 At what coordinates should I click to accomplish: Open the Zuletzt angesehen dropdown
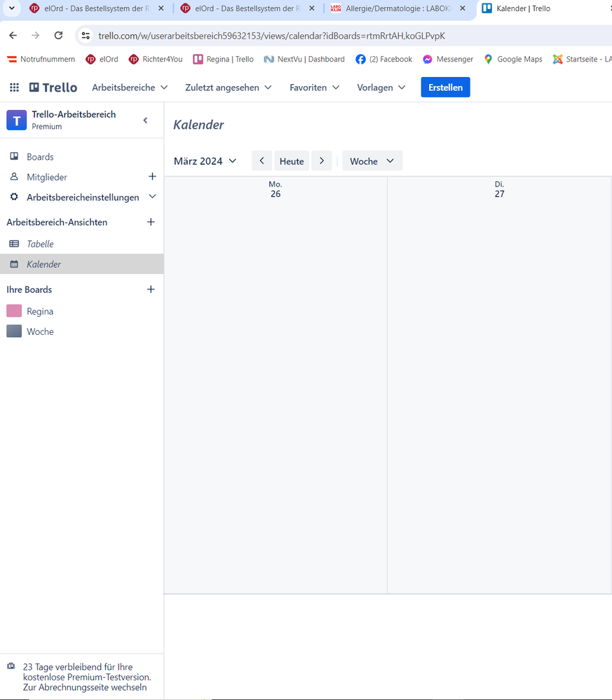point(229,88)
